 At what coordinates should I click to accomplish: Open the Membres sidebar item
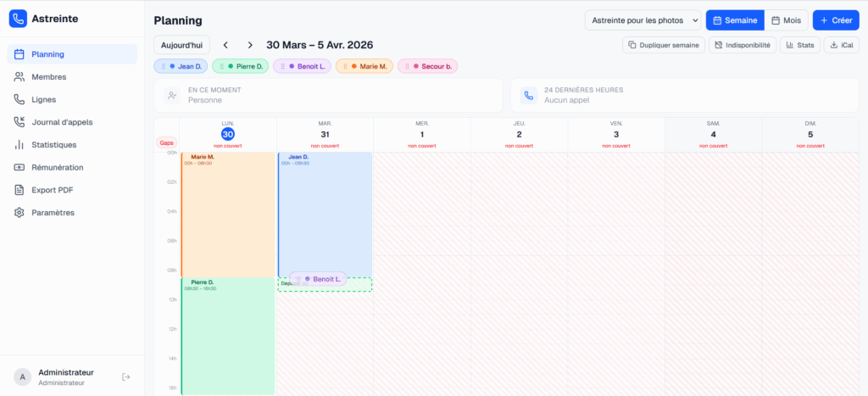(72, 77)
